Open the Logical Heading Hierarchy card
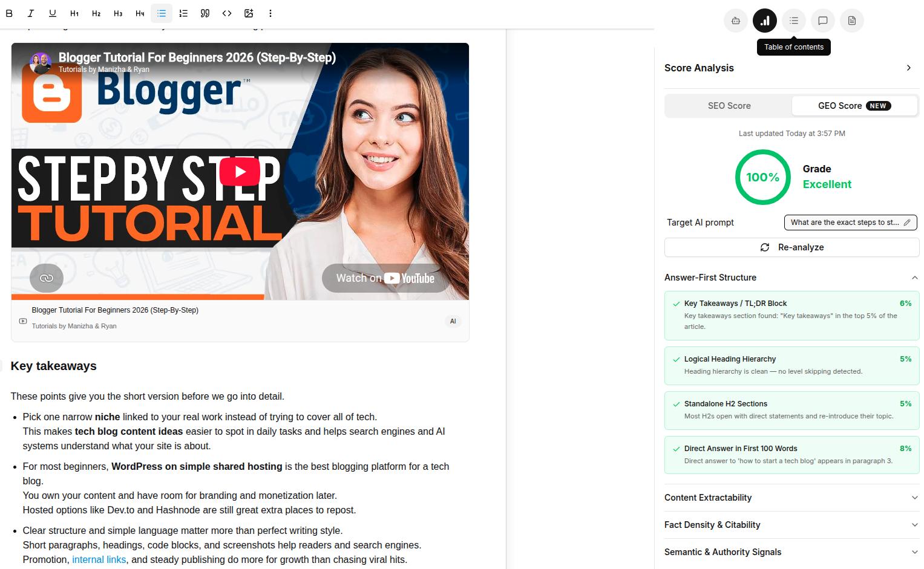 point(791,366)
